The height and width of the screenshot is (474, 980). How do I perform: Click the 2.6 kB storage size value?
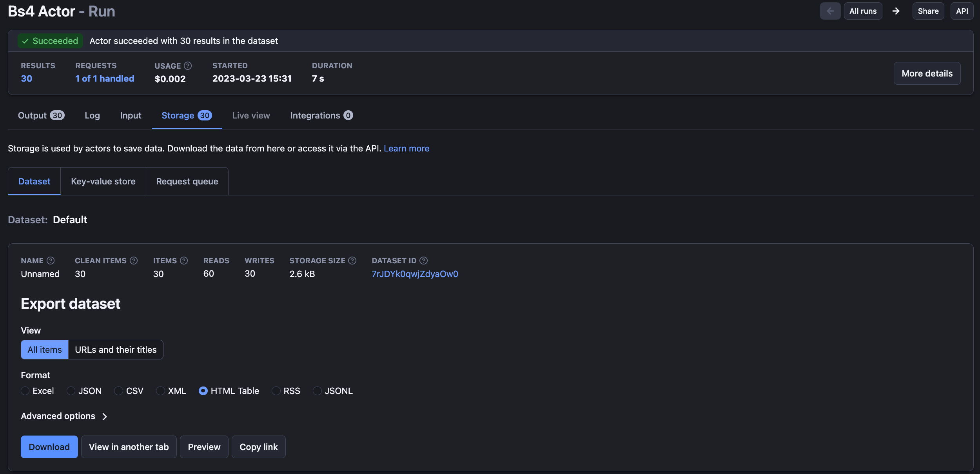pos(302,274)
